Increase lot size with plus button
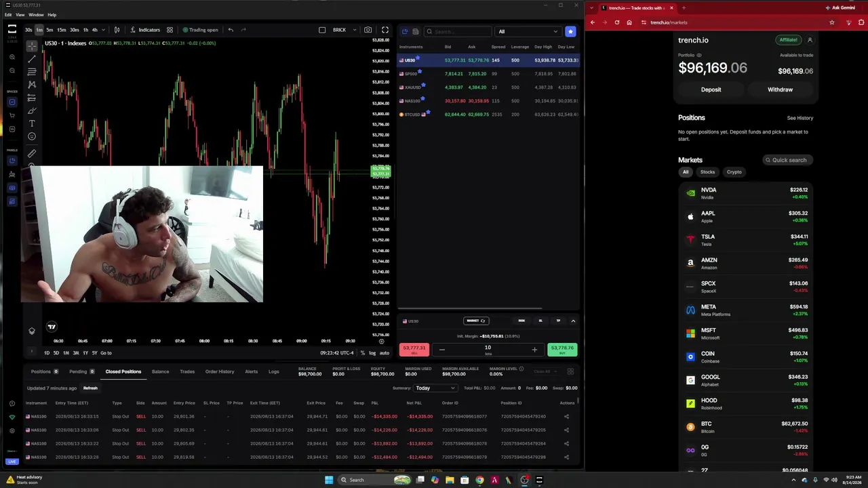The width and height of the screenshot is (868, 488). [534, 350]
